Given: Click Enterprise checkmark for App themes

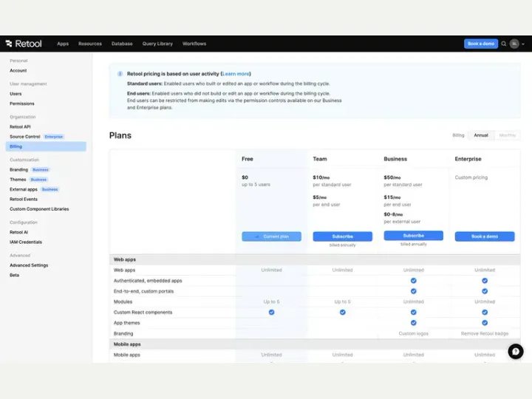Looking at the screenshot, I should click(485, 323).
